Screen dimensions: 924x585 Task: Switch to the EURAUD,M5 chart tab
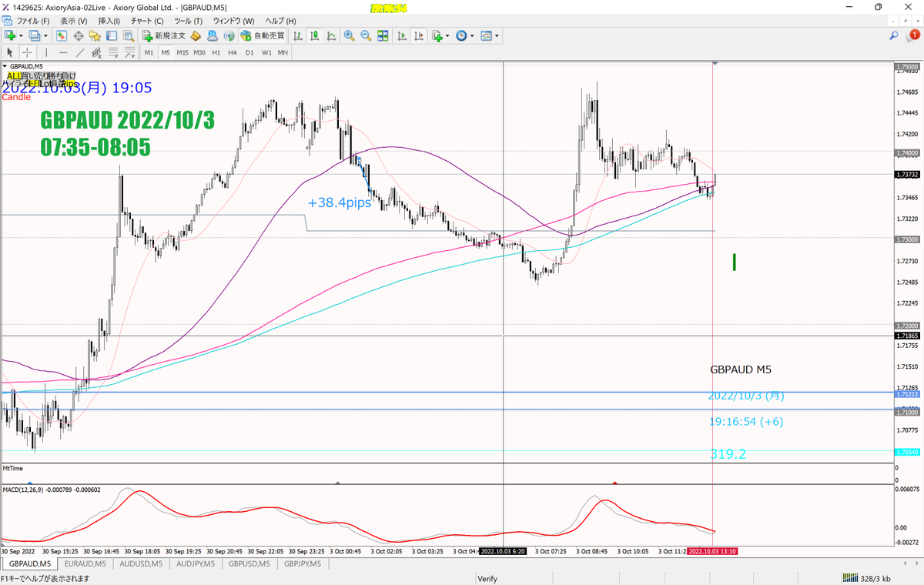click(85, 563)
